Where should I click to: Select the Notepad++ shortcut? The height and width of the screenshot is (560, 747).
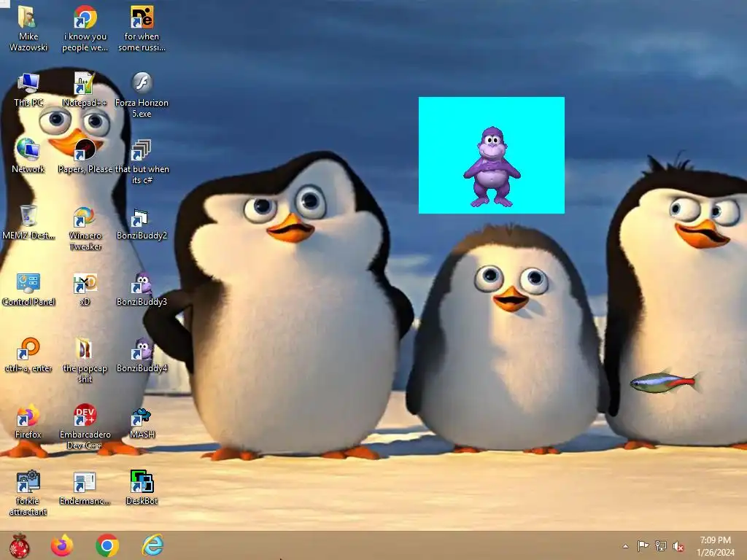point(85,83)
